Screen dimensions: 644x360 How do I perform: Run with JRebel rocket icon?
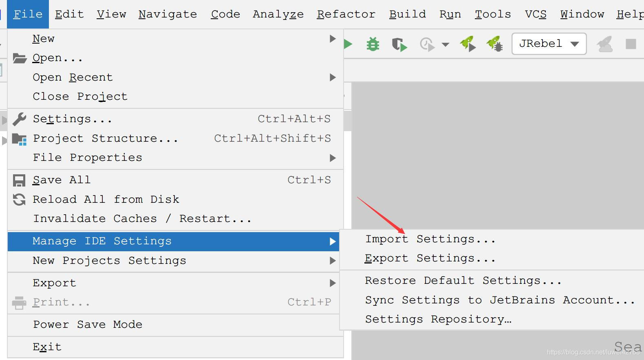[468, 44]
